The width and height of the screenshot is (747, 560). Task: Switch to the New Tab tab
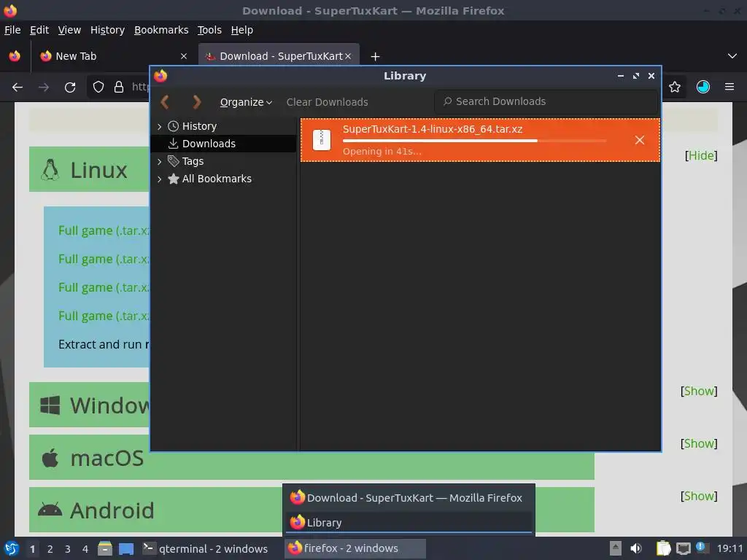113,56
